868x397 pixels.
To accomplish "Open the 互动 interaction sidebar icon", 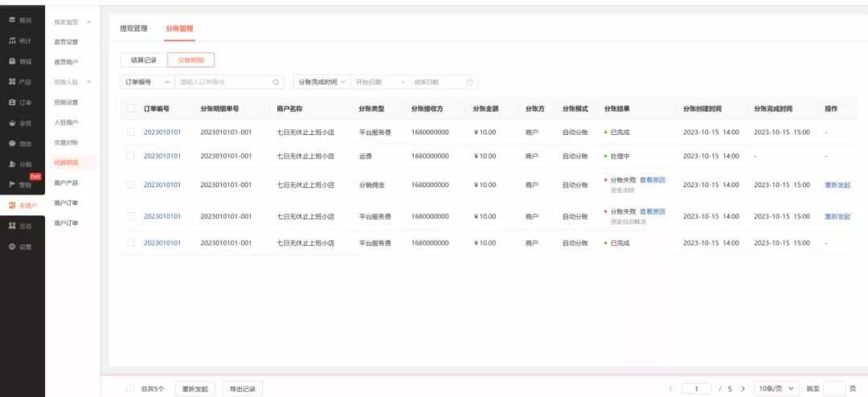I will pos(12,226).
